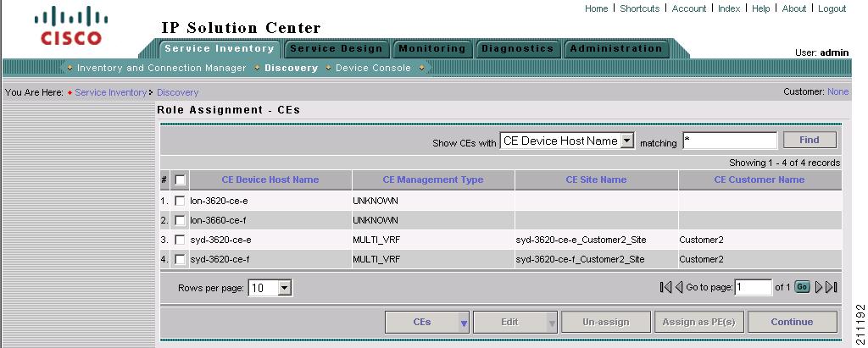Image resolution: width=868 pixels, height=348 pixels.
Task: Click the Service Inventory breadcrumb link
Action: (111, 92)
